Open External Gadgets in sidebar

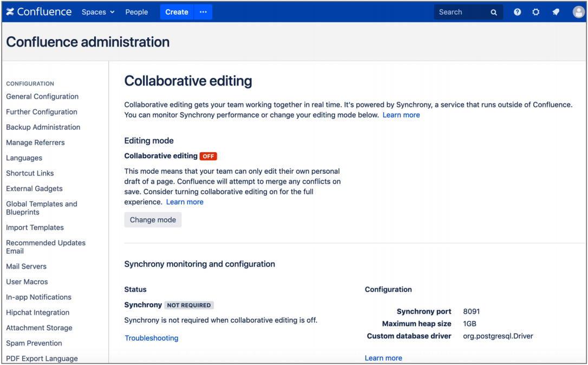(x=34, y=188)
